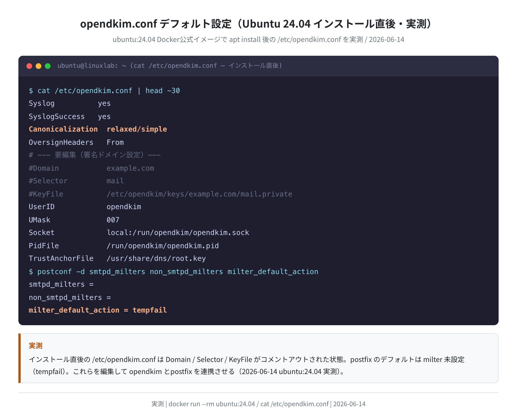This screenshot has width=517, height=420.
Task: Click the 'PidFile' key
Action: (44, 246)
